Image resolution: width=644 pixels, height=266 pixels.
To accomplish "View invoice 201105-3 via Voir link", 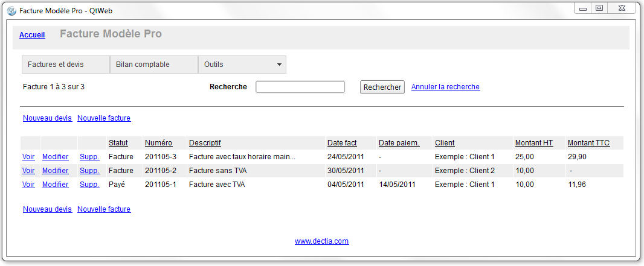I will [x=28, y=156].
